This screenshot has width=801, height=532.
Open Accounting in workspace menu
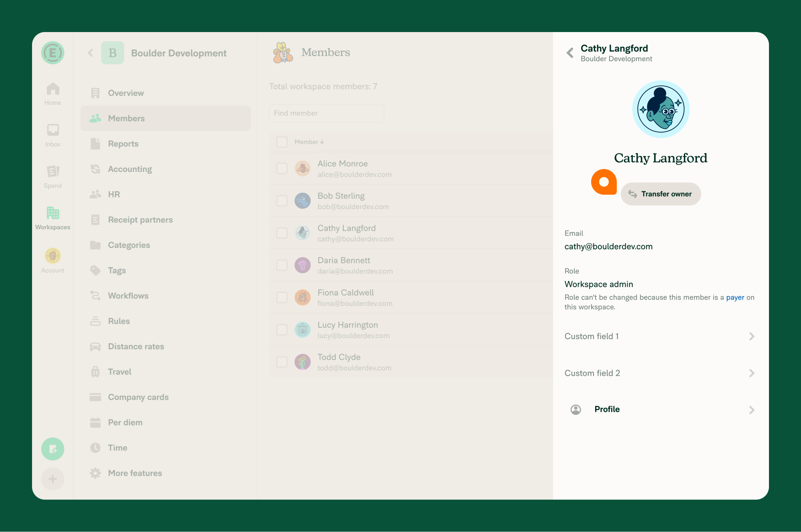[165, 169]
